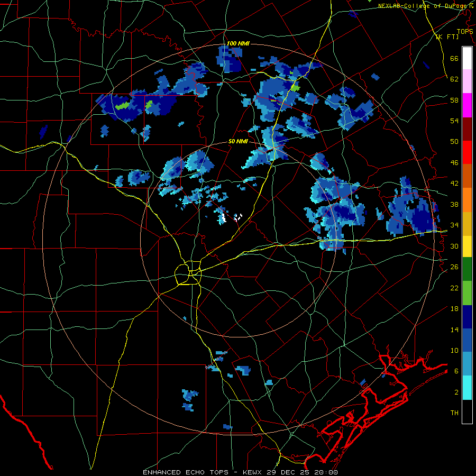476x476 pixels.
Task: Click the navy legend swatch near 18
Action: (467, 317)
